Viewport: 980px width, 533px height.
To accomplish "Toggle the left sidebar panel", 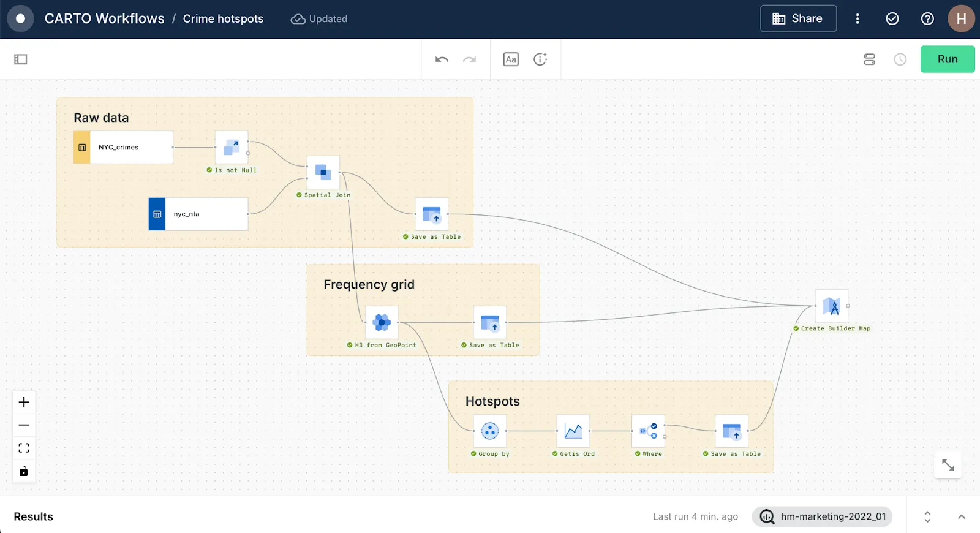I will coord(21,59).
